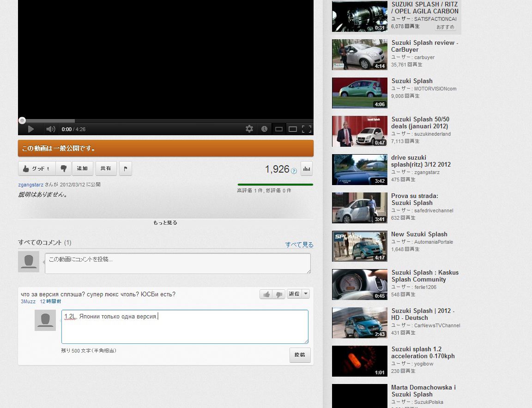532x408 pixels.
Task: Click the view count help question mark
Action: pos(294,171)
